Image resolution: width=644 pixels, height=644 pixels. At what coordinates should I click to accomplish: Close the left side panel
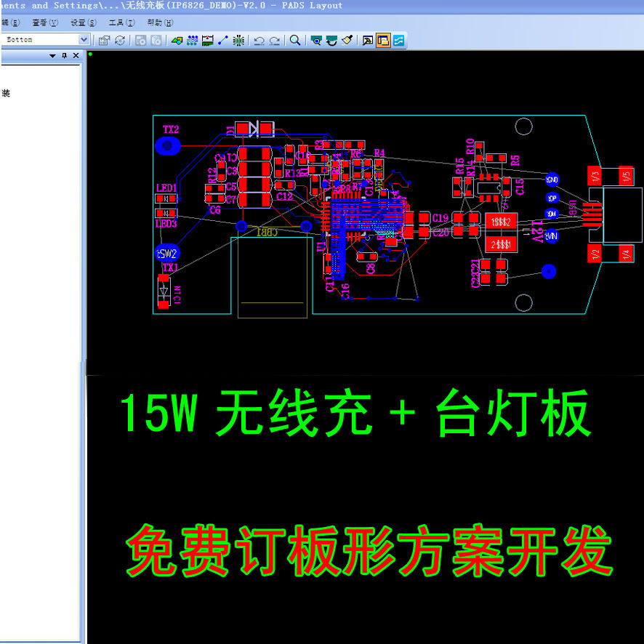pyautogui.click(x=76, y=55)
